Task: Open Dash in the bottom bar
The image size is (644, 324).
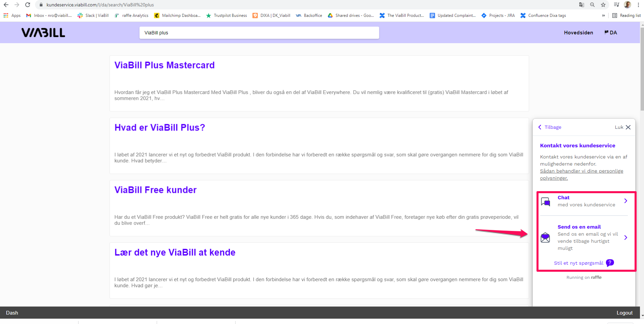Action: pos(12,313)
